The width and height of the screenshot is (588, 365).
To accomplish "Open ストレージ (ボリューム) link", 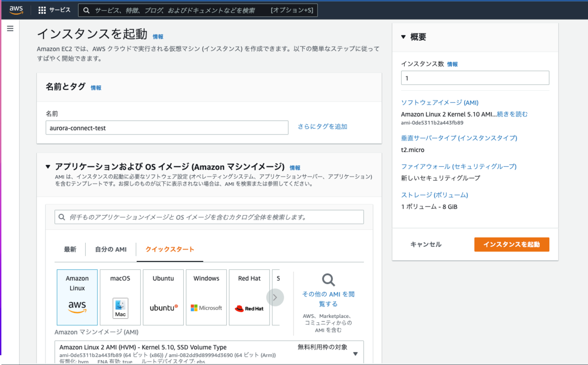I will tap(435, 195).
